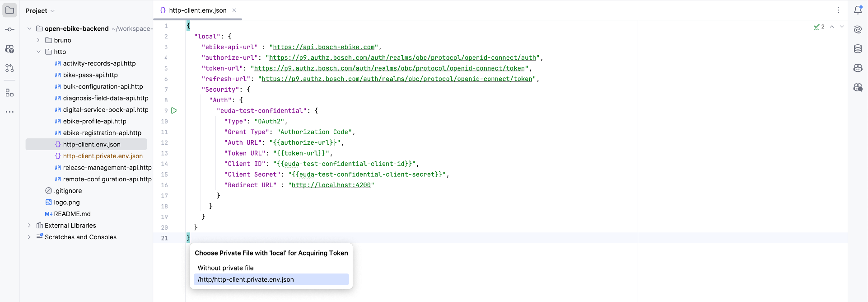Open the Commit tool window icon
The image size is (868, 302).
click(9, 29)
